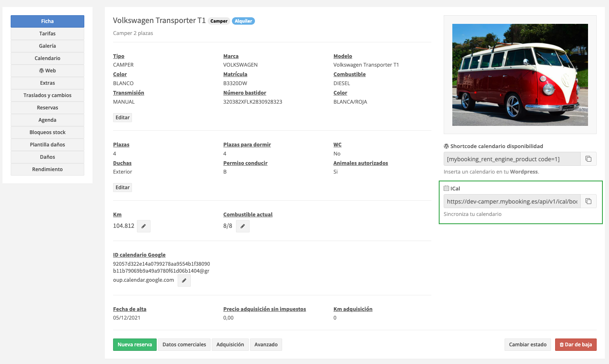This screenshot has width=609, height=364.
Task: Click the Fecha de alta 05/12/2021
Action: click(x=127, y=318)
